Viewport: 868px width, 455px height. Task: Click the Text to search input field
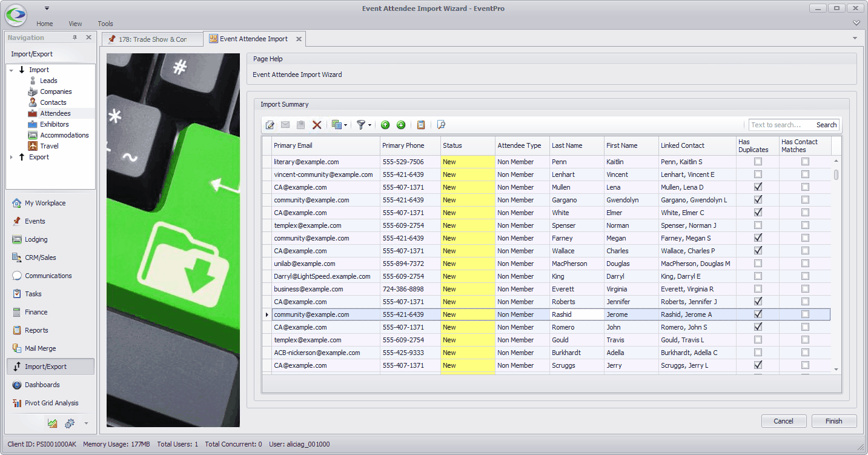coord(781,125)
